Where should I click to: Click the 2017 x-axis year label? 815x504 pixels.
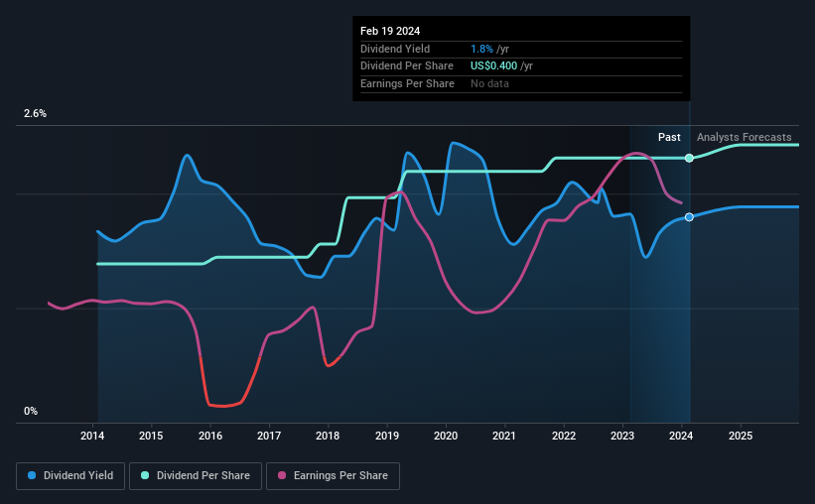click(x=269, y=436)
